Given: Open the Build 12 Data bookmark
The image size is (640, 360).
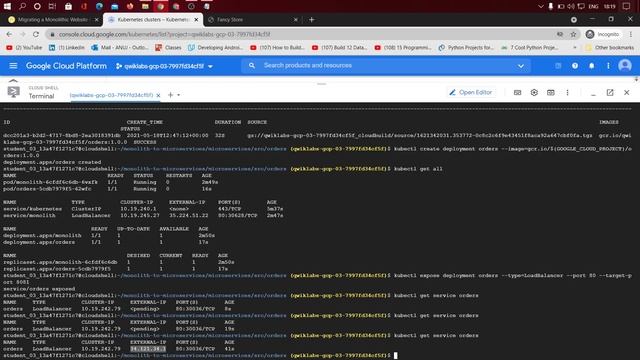Looking at the screenshot, I should 340,48.
